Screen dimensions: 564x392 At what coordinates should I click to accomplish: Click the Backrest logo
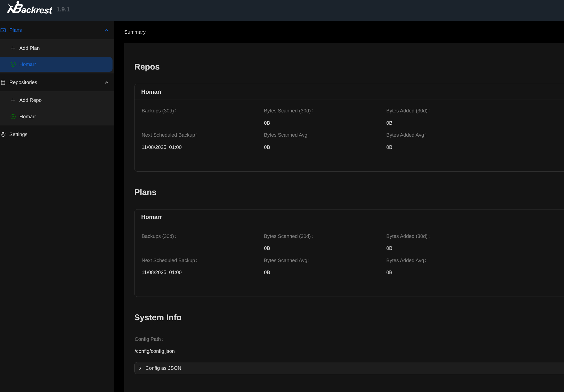click(30, 8)
